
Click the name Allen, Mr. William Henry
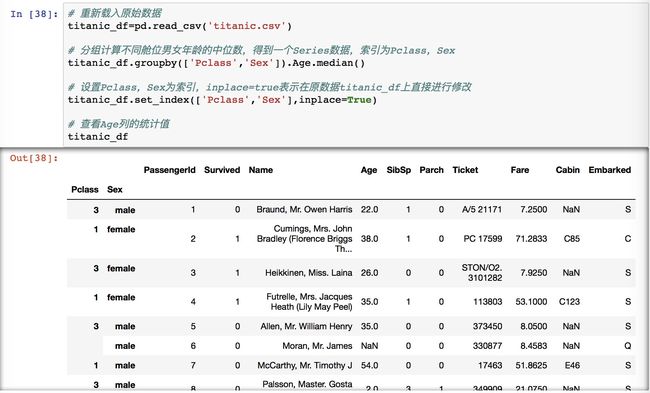[x=306, y=327]
